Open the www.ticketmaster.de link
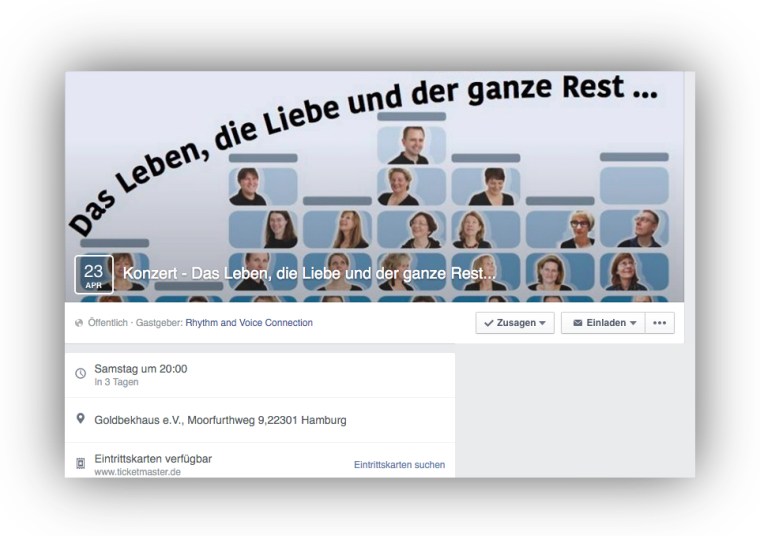The width and height of the screenshot is (760, 536). 138,472
